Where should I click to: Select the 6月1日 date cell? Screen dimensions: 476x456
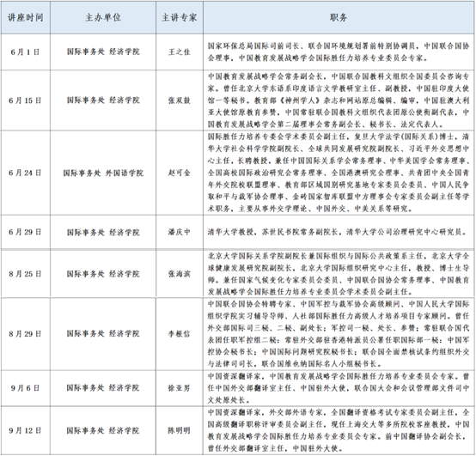(x=26, y=52)
